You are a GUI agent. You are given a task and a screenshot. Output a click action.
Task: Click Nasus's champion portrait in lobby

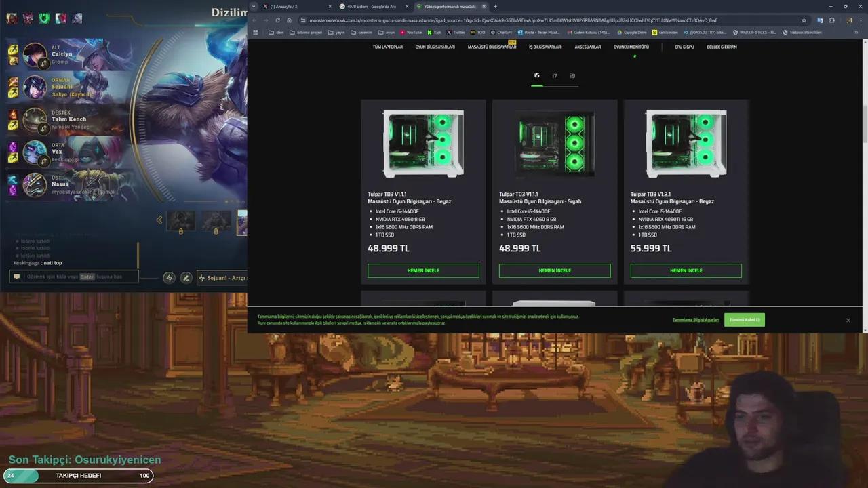tap(35, 184)
